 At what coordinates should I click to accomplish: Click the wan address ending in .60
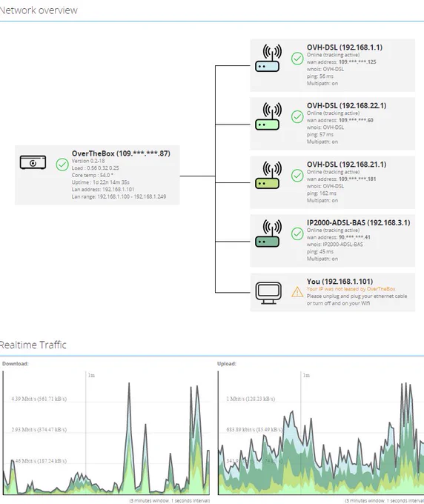[340, 120]
